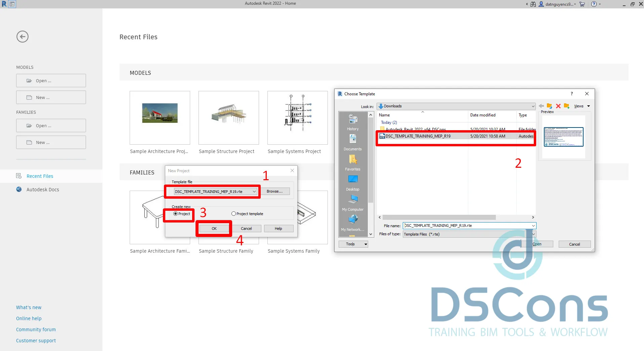The height and width of the screenshot is (351, 644).
Task: Select Autodesk Docs in the sidebar
Action: tap(43, 190)
